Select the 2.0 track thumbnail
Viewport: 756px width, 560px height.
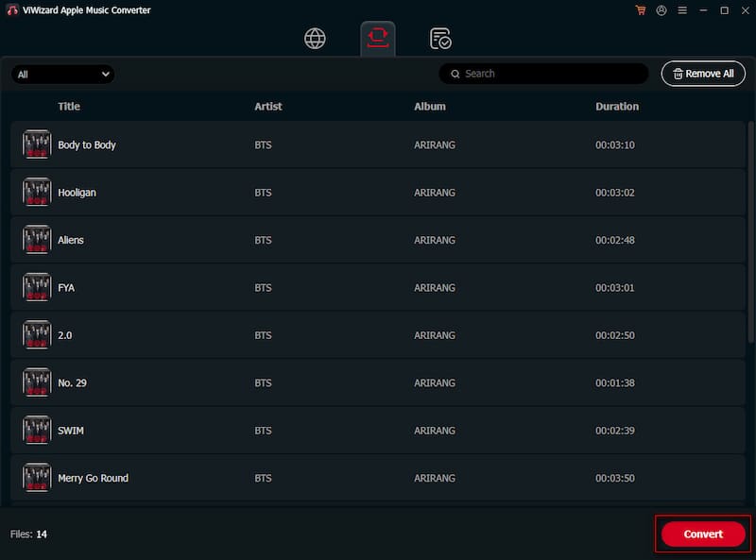tap(37, 335)
